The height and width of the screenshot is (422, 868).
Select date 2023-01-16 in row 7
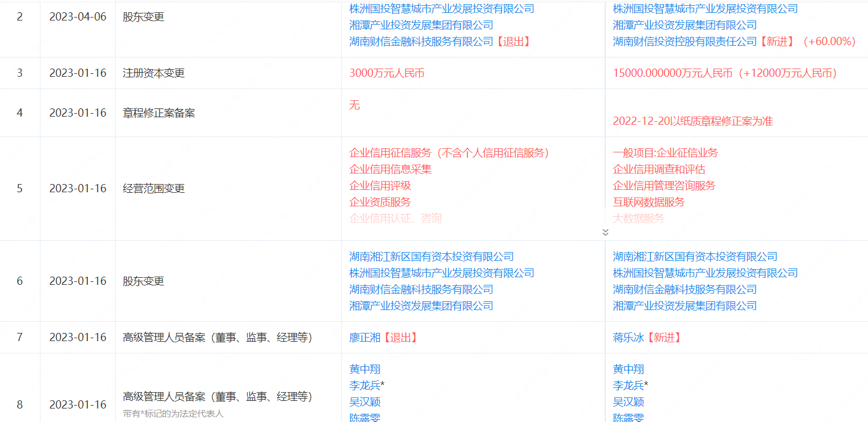coord(78,338)
